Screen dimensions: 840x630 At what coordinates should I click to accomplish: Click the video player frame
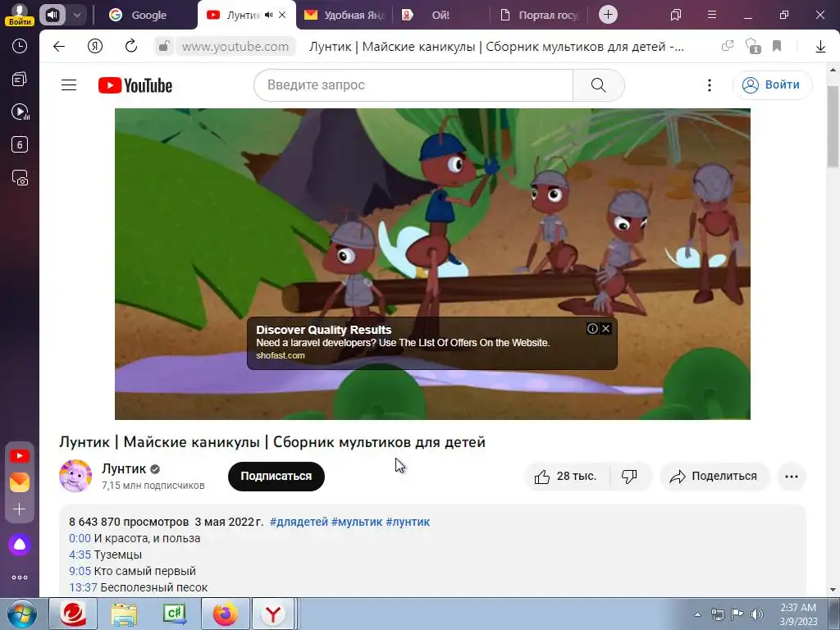pos(432,263)
